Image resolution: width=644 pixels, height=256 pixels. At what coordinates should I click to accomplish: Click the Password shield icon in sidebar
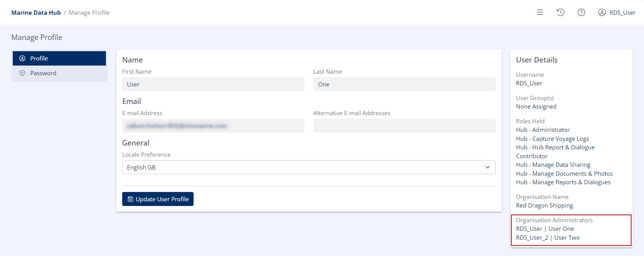coord(23,73)
